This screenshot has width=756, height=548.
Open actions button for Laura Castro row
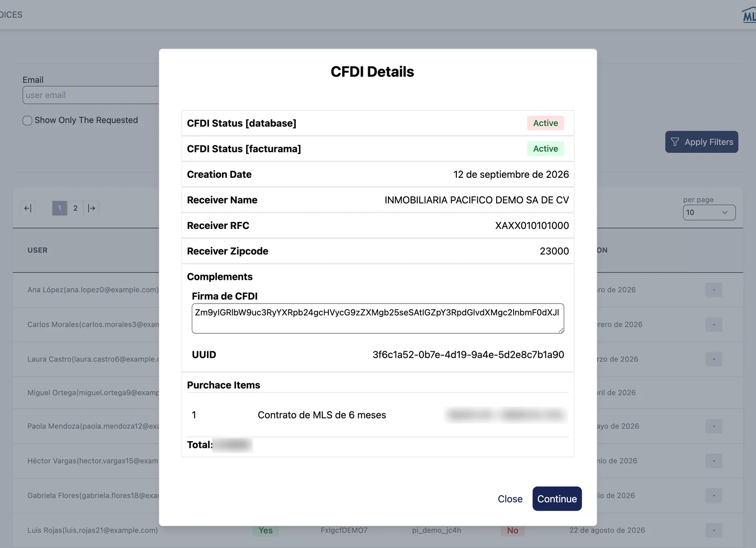(714, 359)
